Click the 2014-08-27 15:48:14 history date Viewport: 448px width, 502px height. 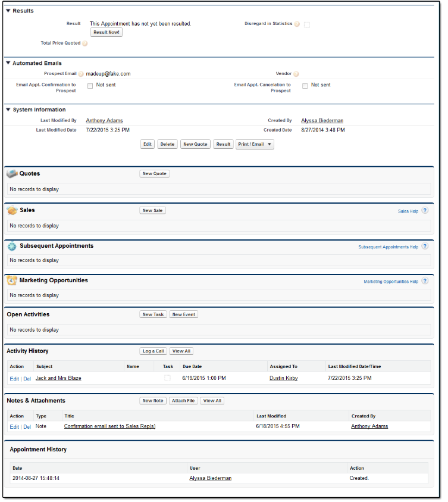click(36, 478)
